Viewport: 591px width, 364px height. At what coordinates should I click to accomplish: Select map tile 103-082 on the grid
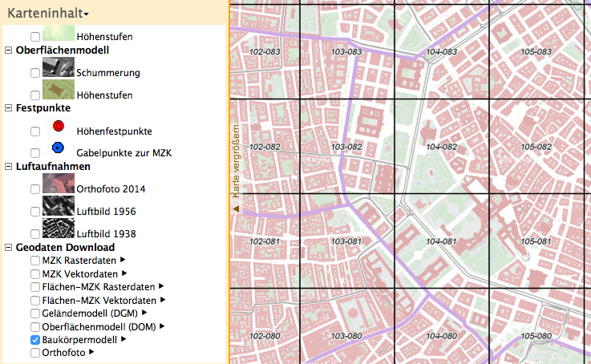(x=346, y=147)
